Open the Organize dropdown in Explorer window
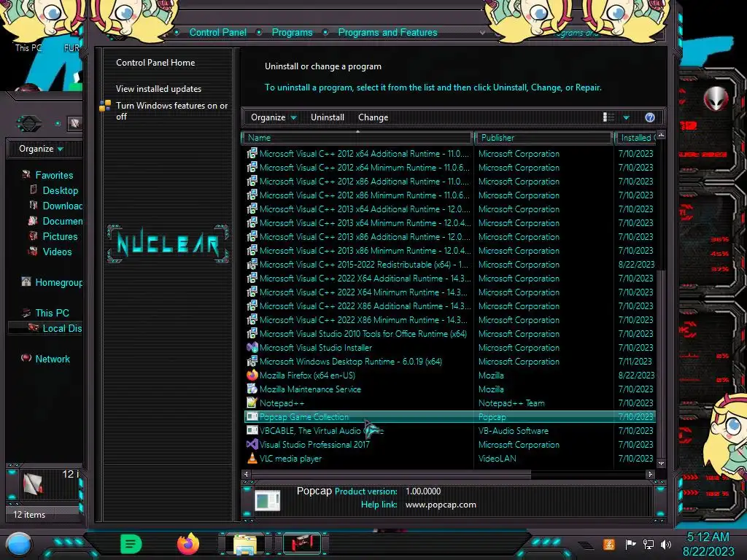 (x=41, y=149)
